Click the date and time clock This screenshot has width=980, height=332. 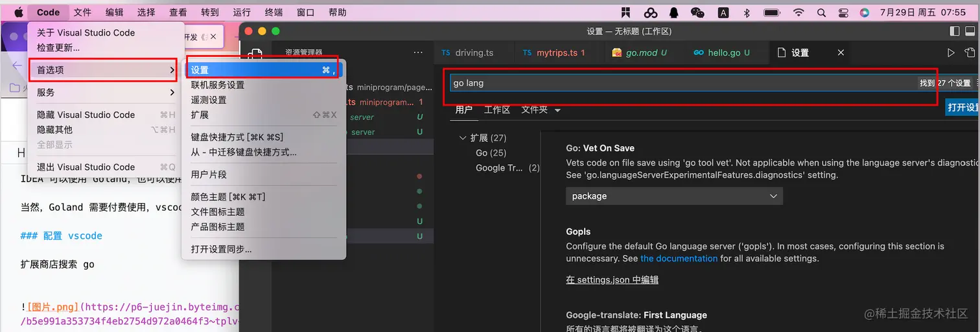923,12
